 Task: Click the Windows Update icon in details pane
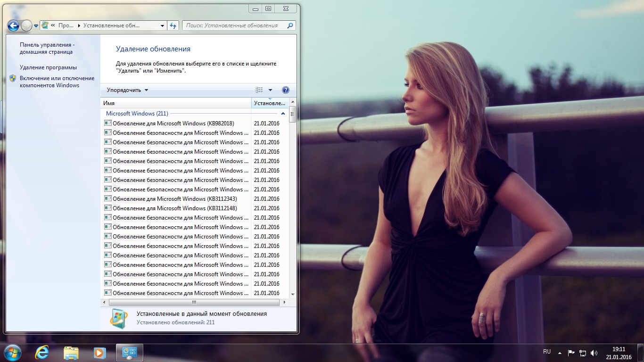(x=119, y=319)
